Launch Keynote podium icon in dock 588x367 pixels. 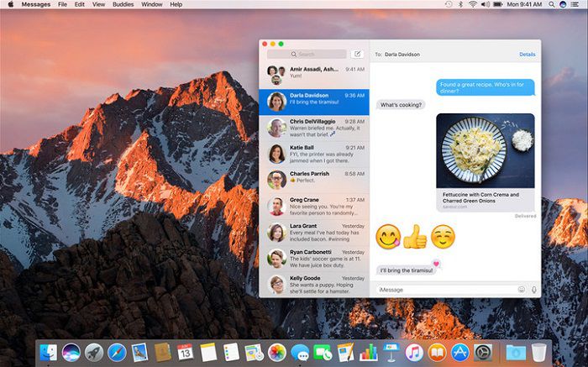click(391, 353)
